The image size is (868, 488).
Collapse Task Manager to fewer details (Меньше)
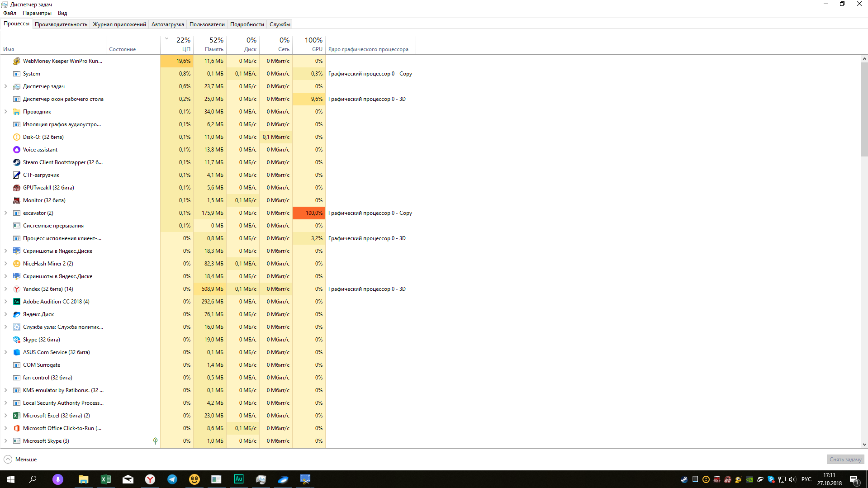(x=20, y=460)
